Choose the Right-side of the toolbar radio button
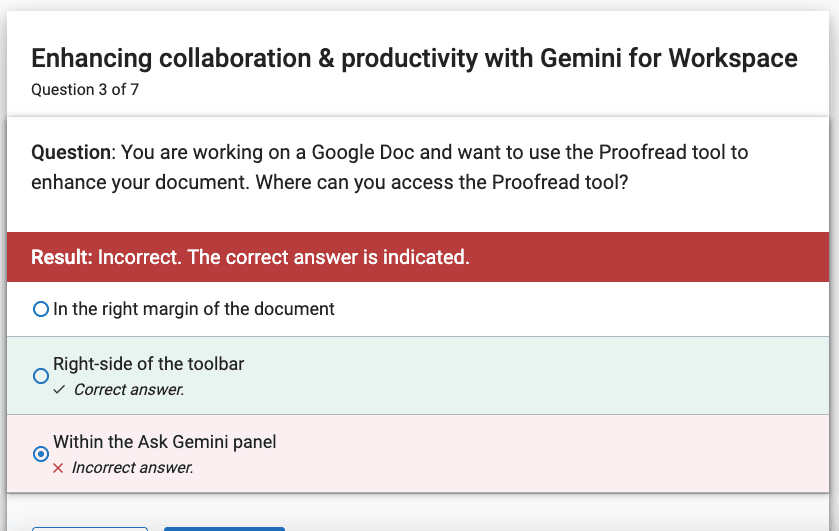Viewport: 839px width, 531px height. point(41,376)
